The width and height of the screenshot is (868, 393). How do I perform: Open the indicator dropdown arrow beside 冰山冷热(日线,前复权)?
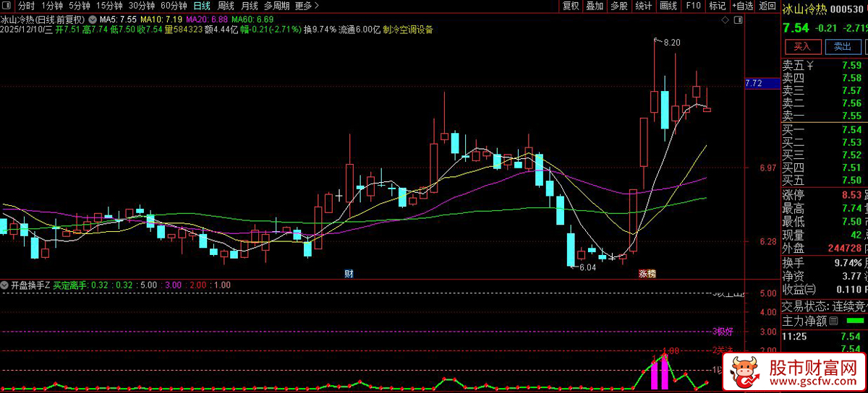(92, 18)
